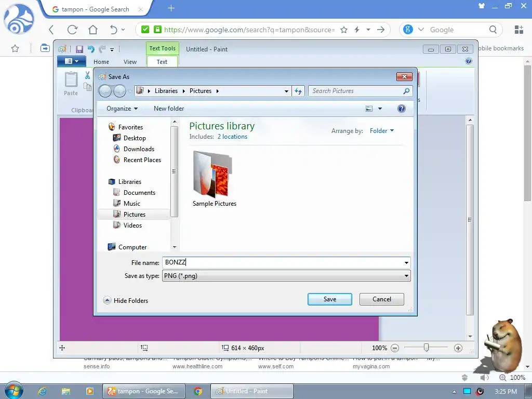Select Libraries in the navigation pane
The width and height of the screenshot is (532, 399).
click(129, 182)
